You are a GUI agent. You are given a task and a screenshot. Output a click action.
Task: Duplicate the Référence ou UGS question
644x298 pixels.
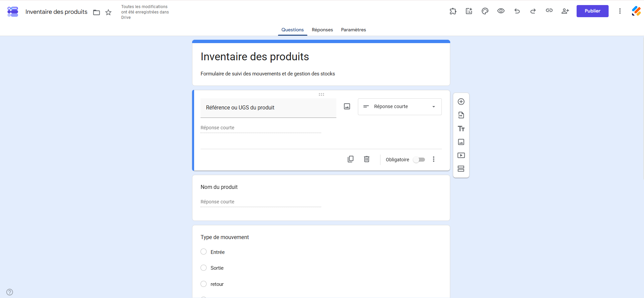(350, 159)
